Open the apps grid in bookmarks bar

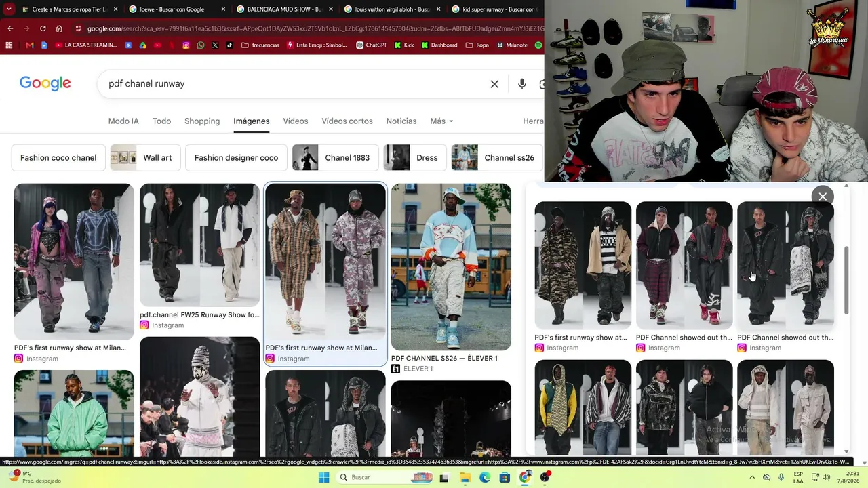(9, 45)
